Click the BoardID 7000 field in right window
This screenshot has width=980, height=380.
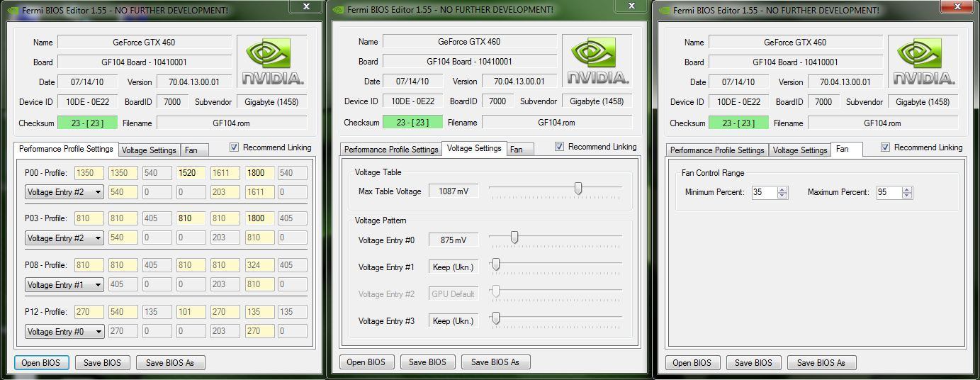coord(823,101)
